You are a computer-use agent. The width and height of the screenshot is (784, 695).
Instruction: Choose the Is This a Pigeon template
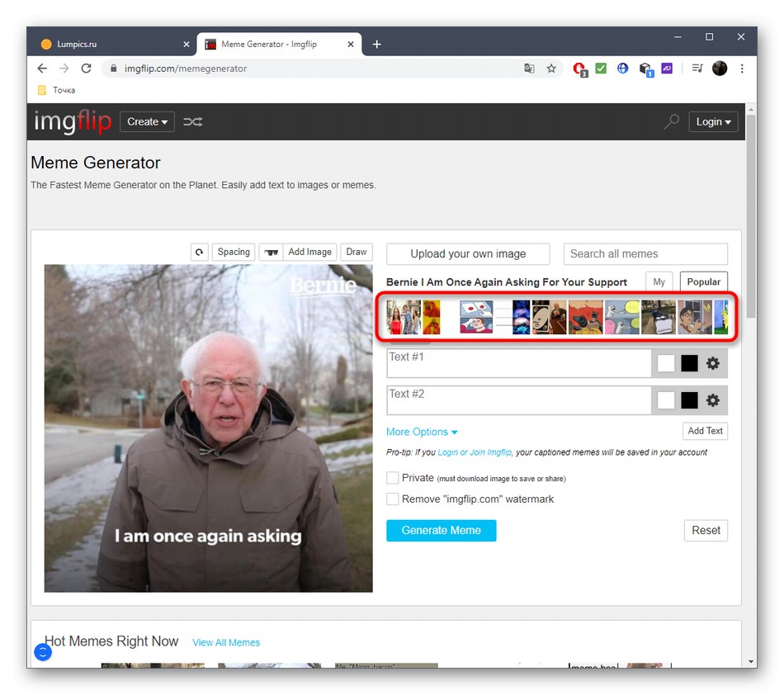click(x=695, y=317)
